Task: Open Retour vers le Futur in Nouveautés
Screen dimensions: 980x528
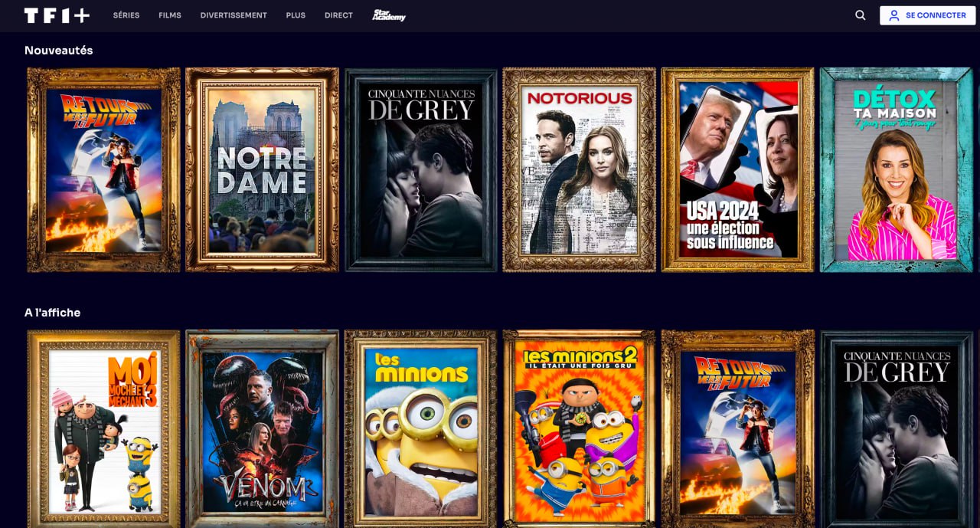Action: point(103,170)
